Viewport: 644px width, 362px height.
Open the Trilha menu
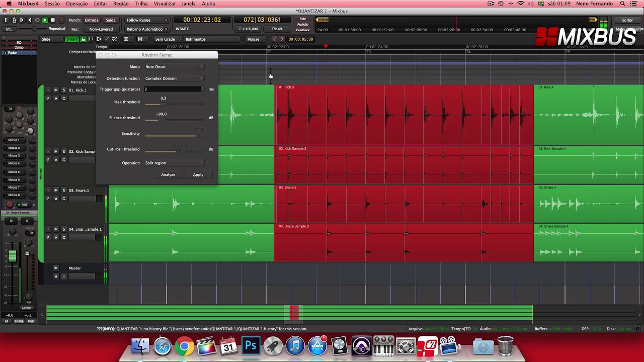tap(141, 4)
